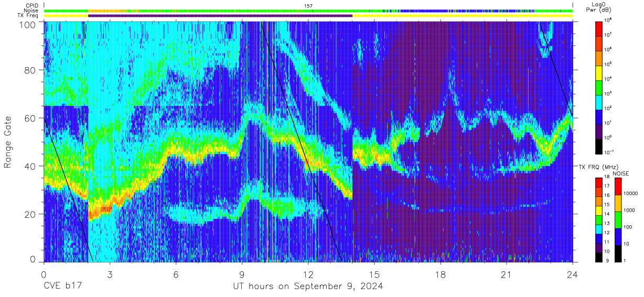Click the 9 tick on UT hours axis
Image resolution: width=644 pixels, height=297 pixels.
point(242,274)
